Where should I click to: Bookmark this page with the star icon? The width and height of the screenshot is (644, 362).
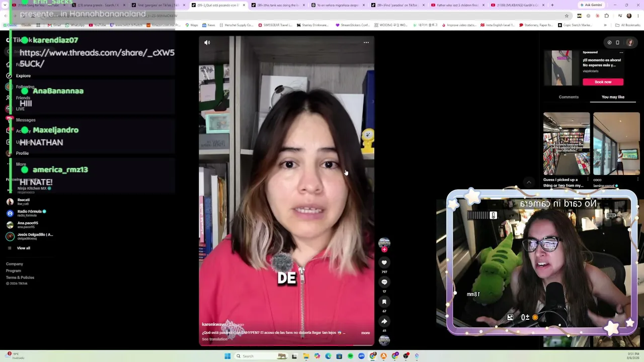pos(567,16)
